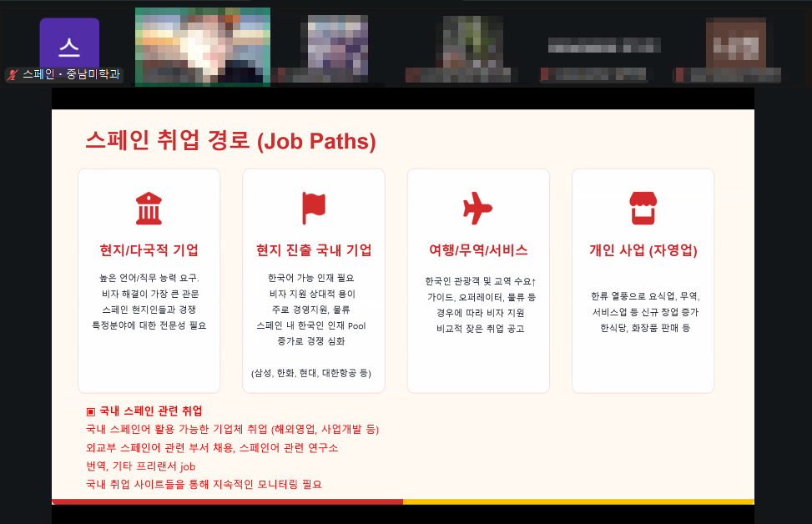Click the '현지 진출 국내 기업' card heading
This screenshot has height=524, width=812.
tap(314, 250)
